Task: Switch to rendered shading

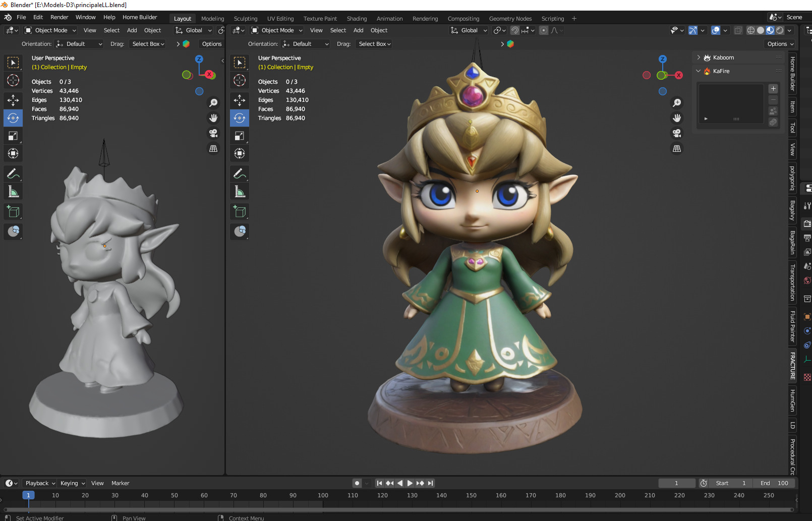Action: (x=780, y=30)
